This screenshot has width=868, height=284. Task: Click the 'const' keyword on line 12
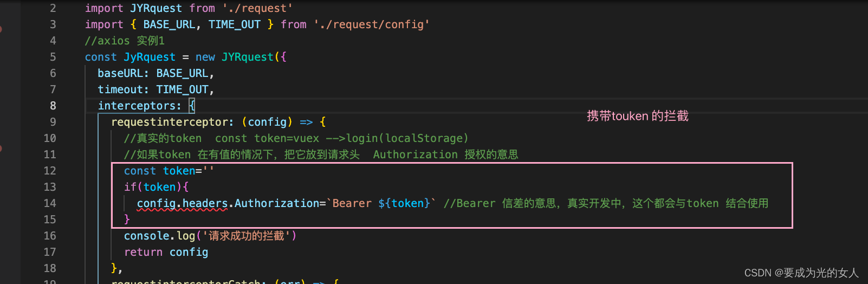point(140,171)
